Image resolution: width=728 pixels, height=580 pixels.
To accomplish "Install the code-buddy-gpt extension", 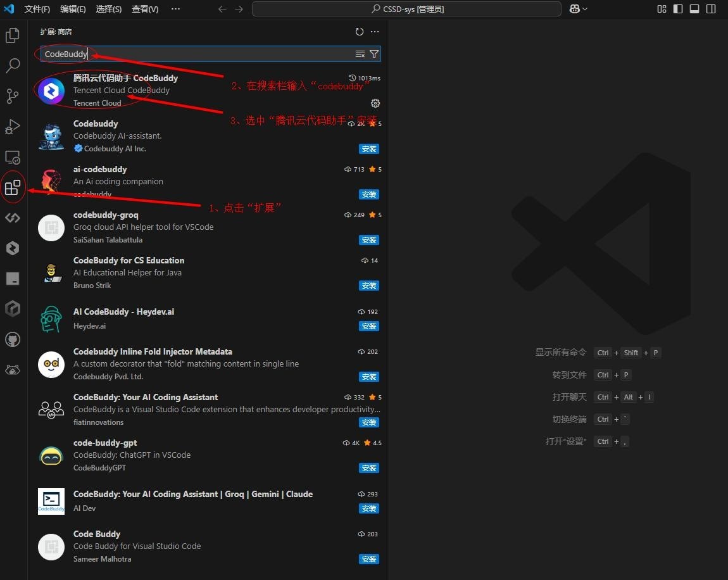I will click(x=369, y=468).
